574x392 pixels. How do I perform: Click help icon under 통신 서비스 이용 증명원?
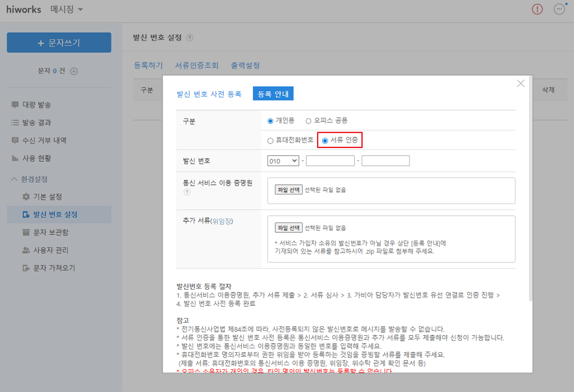click(x=187, y=192)
